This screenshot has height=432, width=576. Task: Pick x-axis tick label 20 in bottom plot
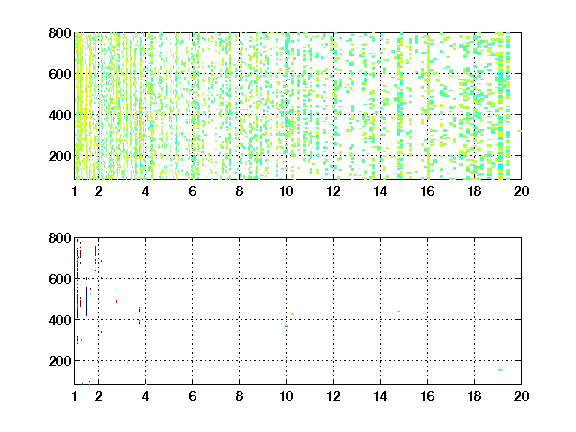[x=522, y=396]
